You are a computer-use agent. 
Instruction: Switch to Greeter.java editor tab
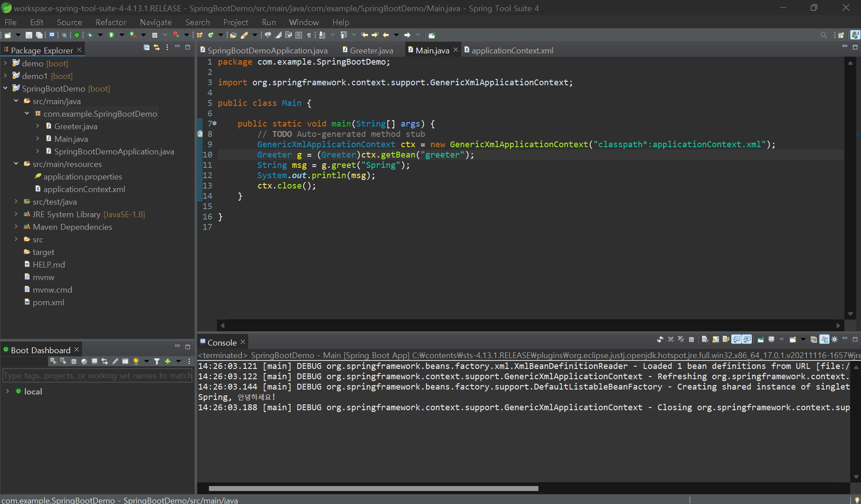pyautogui.click(x=368, y=50)
